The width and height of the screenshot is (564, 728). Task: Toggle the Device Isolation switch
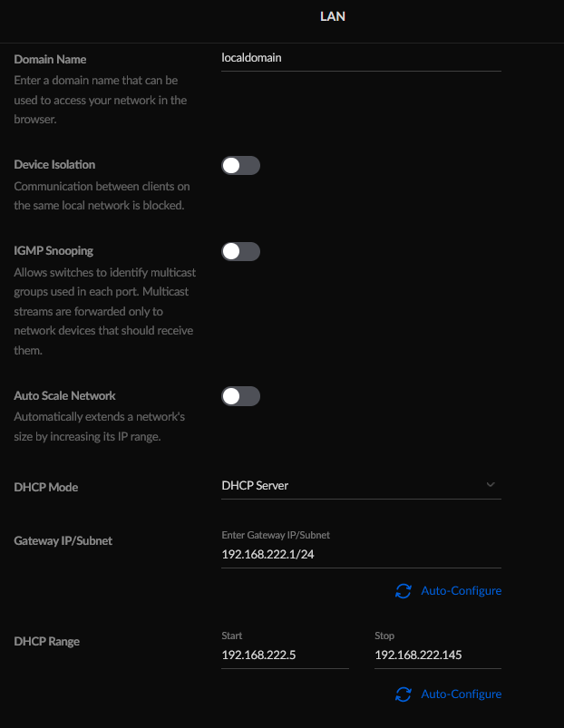pos(240,165)
